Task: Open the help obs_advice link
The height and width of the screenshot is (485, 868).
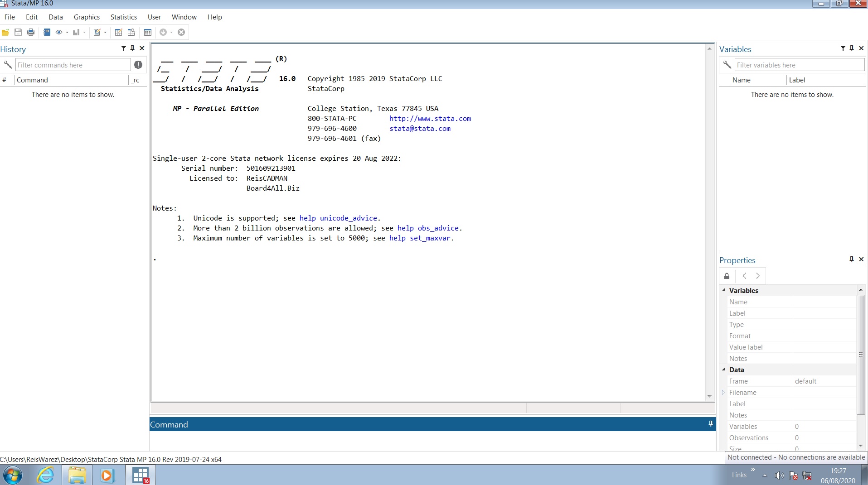Action: point(428,228)
